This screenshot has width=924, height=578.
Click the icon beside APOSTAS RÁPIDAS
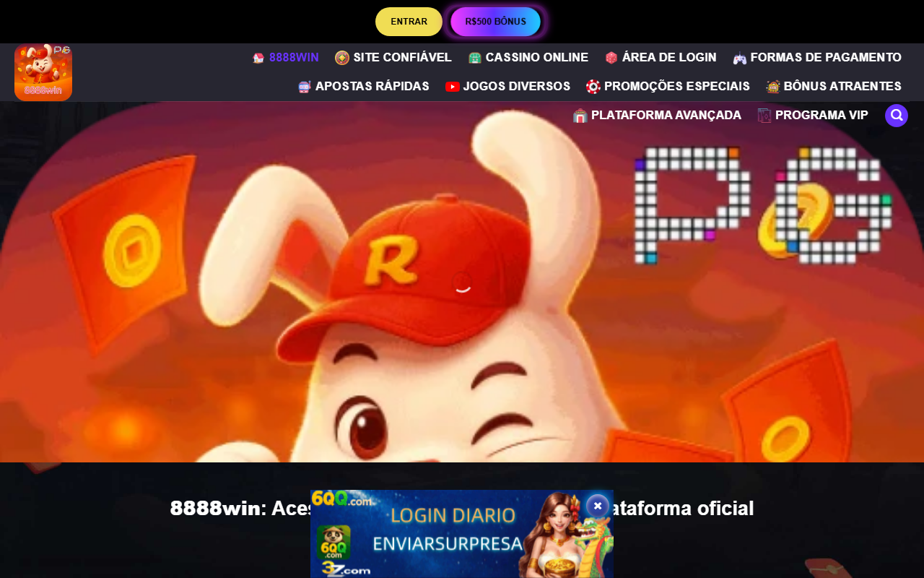pos(305,87)
